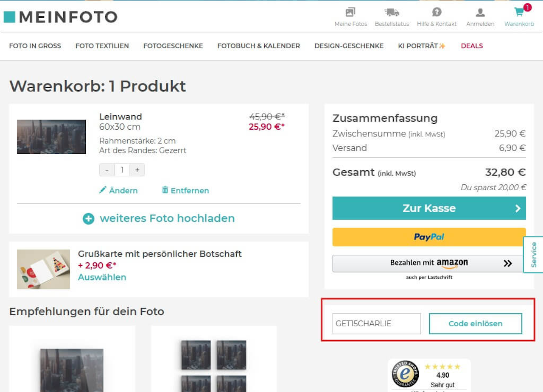Screen dimensions: 543x392
Task: Open FOTOBUCH & KALENDER menu
Action: [259, 46]
